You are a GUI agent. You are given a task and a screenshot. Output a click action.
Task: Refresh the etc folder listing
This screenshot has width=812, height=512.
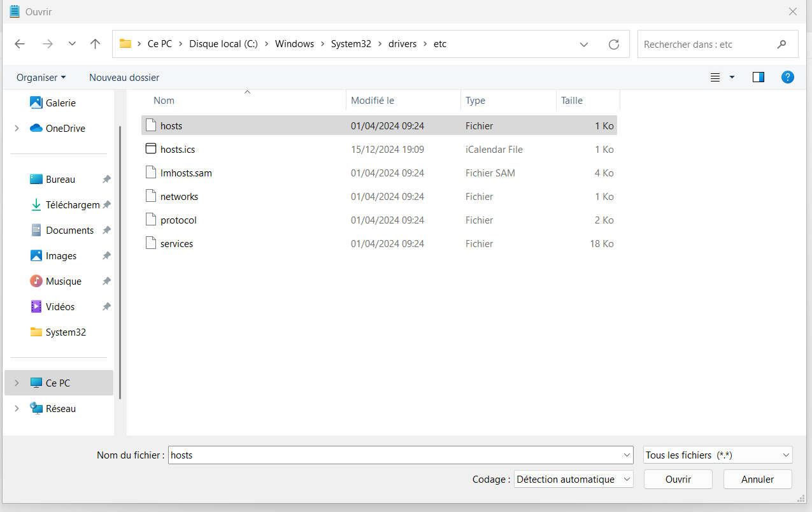click(x=613, y=44)
